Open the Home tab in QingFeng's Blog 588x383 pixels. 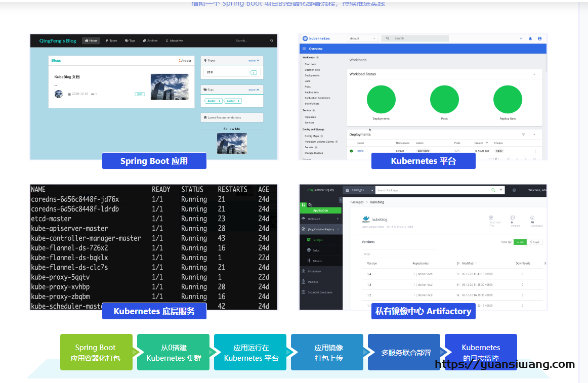(x=91, y=40)
